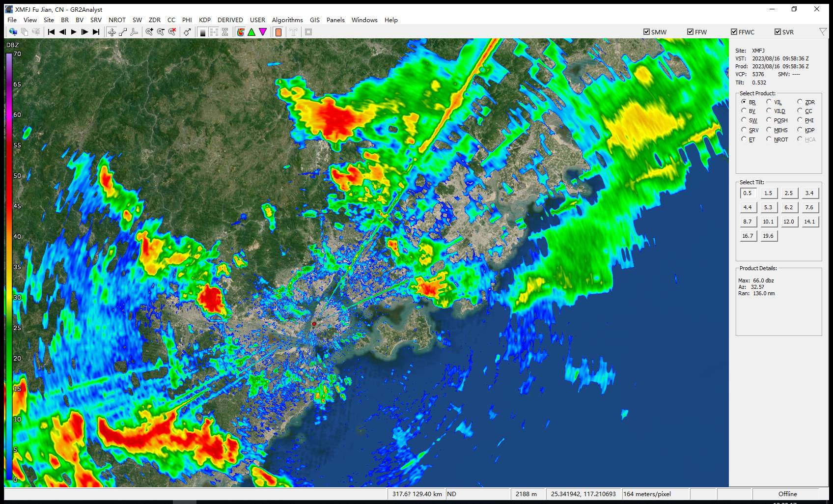Click the green triangle marker icon

pos(251,32)
